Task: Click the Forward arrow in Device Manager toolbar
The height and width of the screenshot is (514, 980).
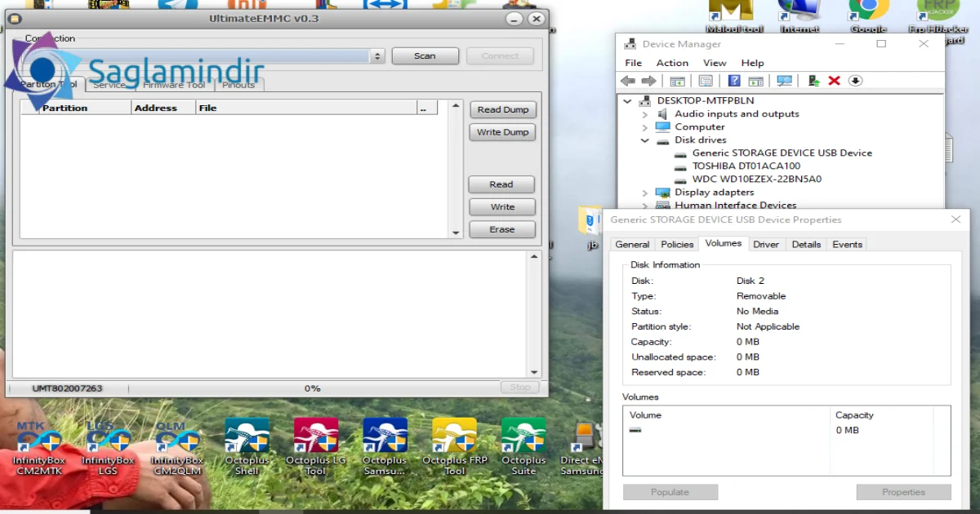Action: pyautogui.click(x=648, y=81)
